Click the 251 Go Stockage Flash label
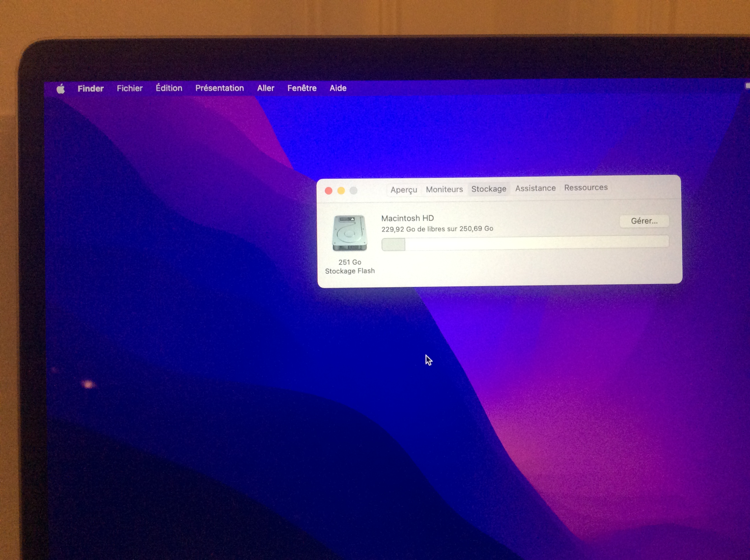The height and width of the screenshot is (560, 750). (x=350, y=266)
